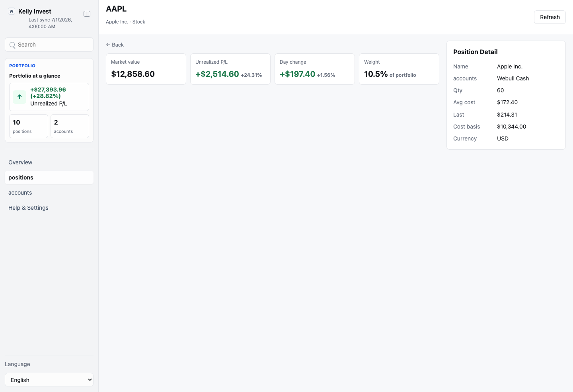Viewport: 573px width, 392px height.
Task: Click the Unrealized P/L card
Action: [x=230, y=69]
